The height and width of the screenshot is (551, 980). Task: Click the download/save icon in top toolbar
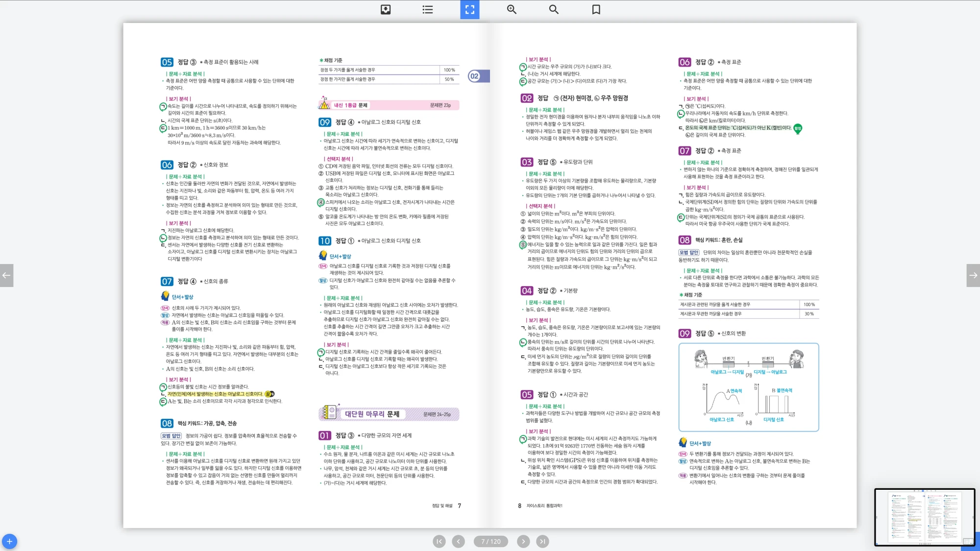tap(386, 9)
